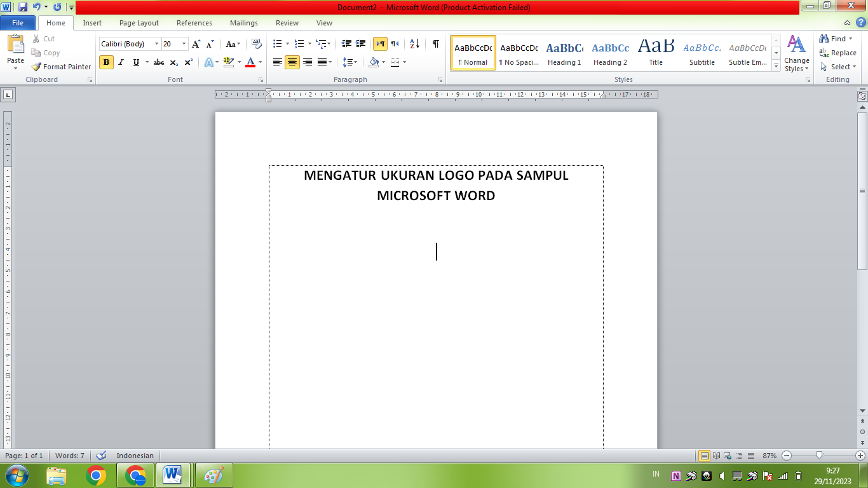Apply italic formatting
The image size is (868, 488).
click(121, 62)
